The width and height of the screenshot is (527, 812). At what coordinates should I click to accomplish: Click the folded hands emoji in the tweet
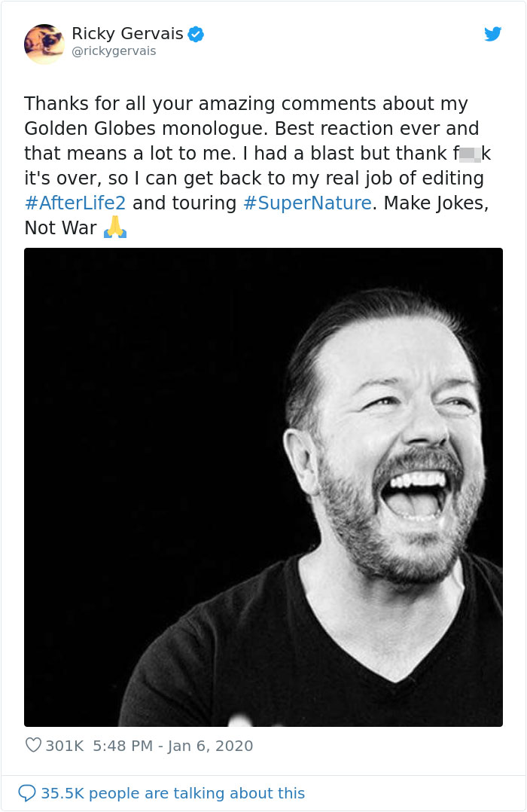point(115,227)
